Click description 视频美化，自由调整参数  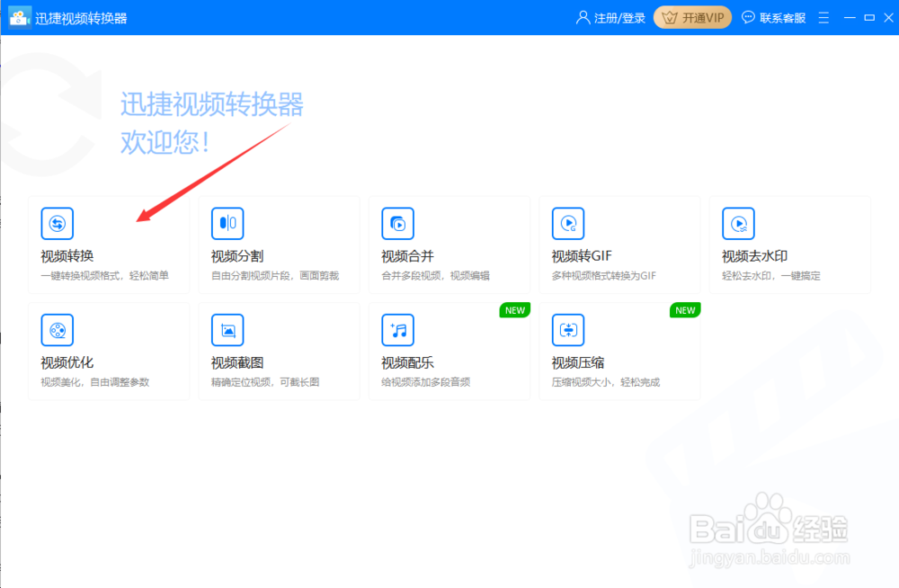(94, 382)
